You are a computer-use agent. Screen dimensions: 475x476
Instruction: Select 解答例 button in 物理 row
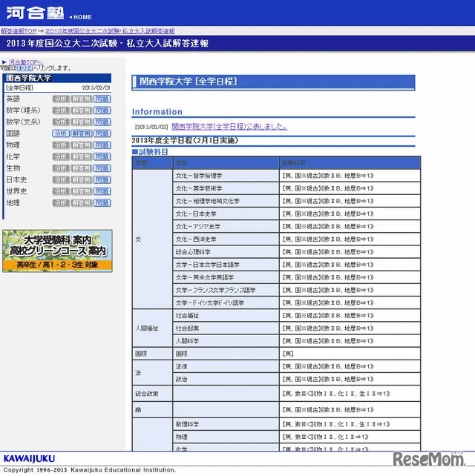pyautogui.click(x=82, y=145)
